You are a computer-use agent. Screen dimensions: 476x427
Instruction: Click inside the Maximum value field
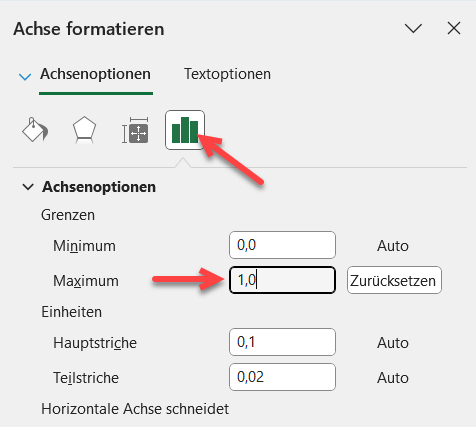(282, 280)
